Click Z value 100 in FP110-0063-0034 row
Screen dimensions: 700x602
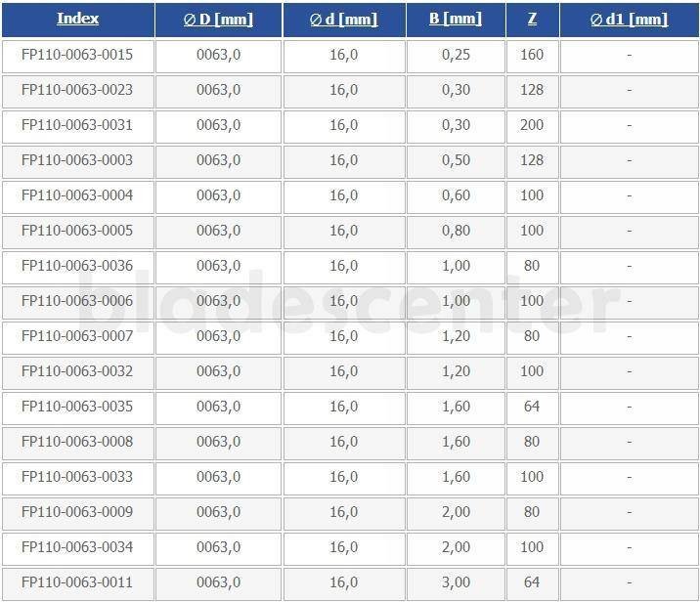pos(532,547)
